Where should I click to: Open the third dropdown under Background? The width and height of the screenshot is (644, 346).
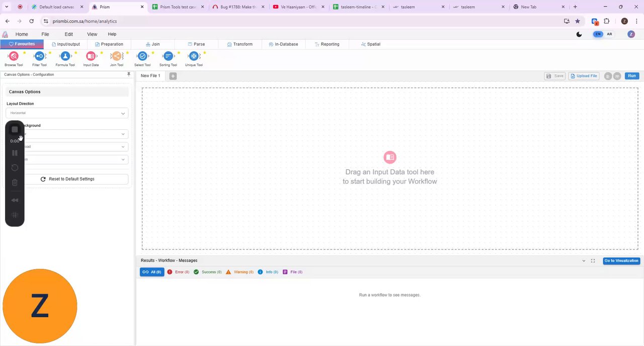click(67, 159)
